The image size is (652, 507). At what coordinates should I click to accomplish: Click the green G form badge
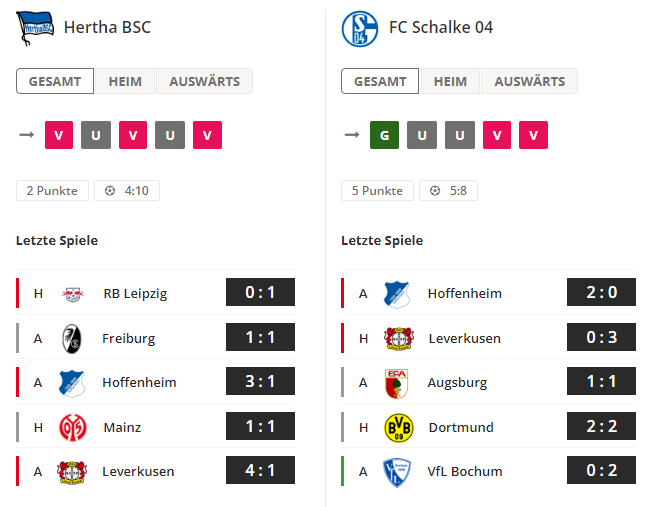(x=384, y=135)
